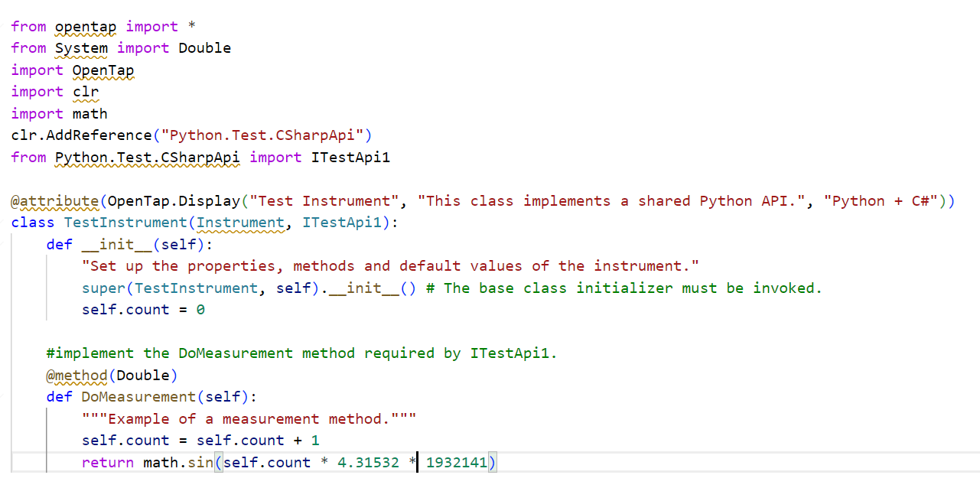Click the line 'self.count = self.count + 1'
The width and height of the screenshot is (980, 501).
tap(201, 441)
